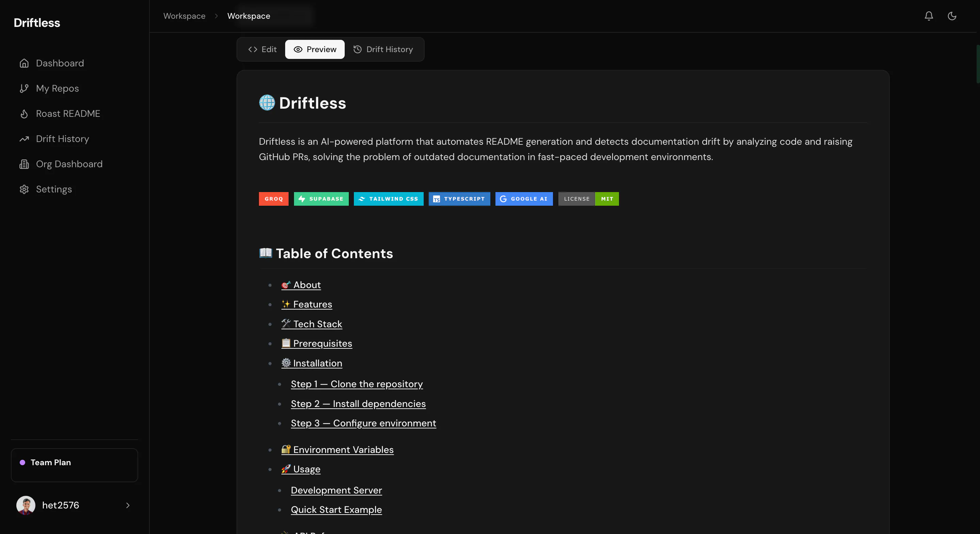The width and height of the screenshot is (980, 534).
Task: Click the first Workspace breadcrumb link
Action: (184, 16)
